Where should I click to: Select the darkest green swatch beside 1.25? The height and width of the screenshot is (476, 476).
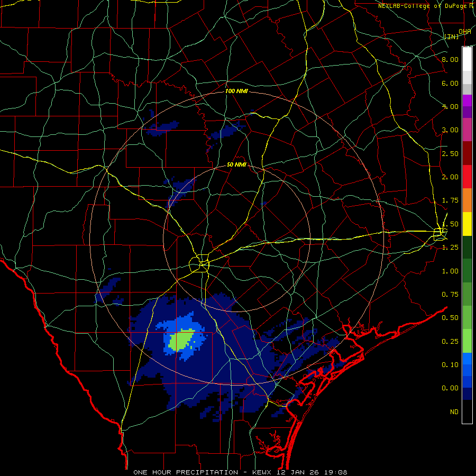tap(467, 247)
